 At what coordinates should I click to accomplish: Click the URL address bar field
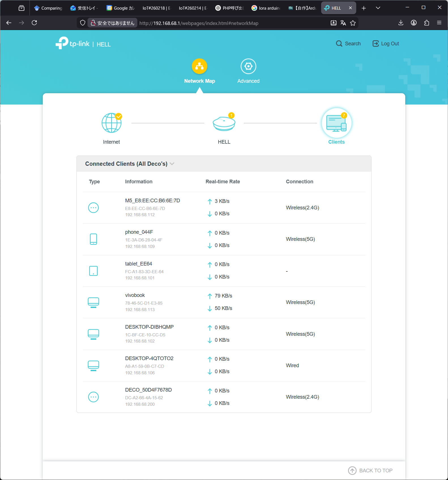227,23
